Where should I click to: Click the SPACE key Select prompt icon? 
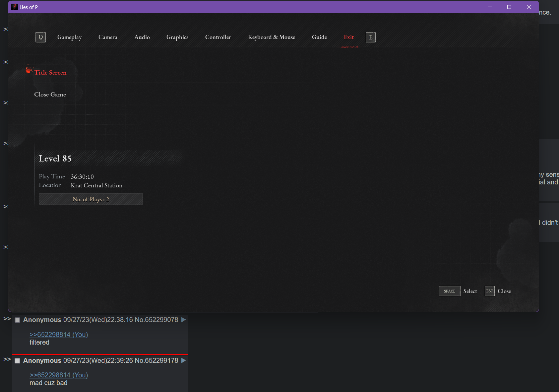click(450, 291)
